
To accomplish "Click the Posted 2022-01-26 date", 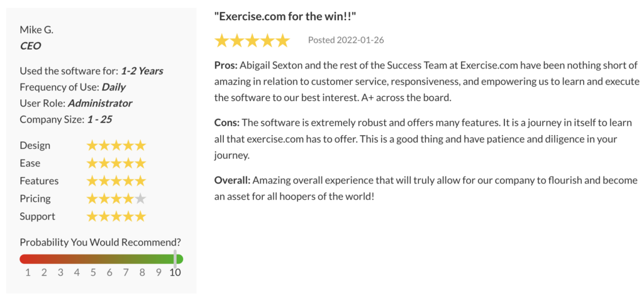I will pyautogui.click(x=346, y=40).
